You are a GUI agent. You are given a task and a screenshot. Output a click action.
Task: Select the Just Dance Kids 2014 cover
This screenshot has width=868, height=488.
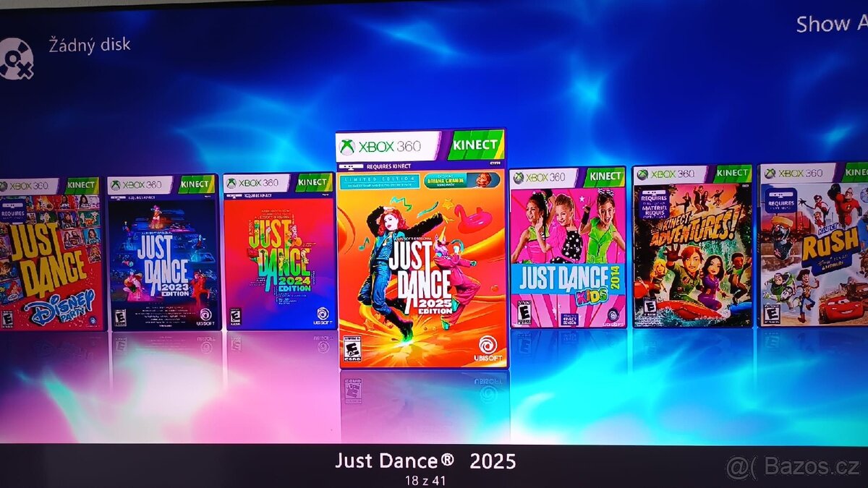(568, 248)
